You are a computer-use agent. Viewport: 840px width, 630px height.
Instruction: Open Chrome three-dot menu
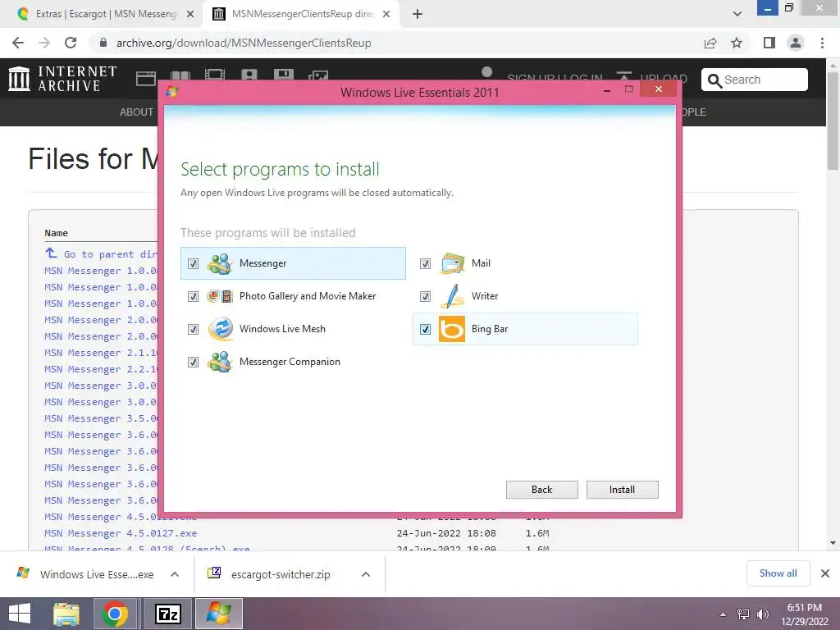point(822,43)
